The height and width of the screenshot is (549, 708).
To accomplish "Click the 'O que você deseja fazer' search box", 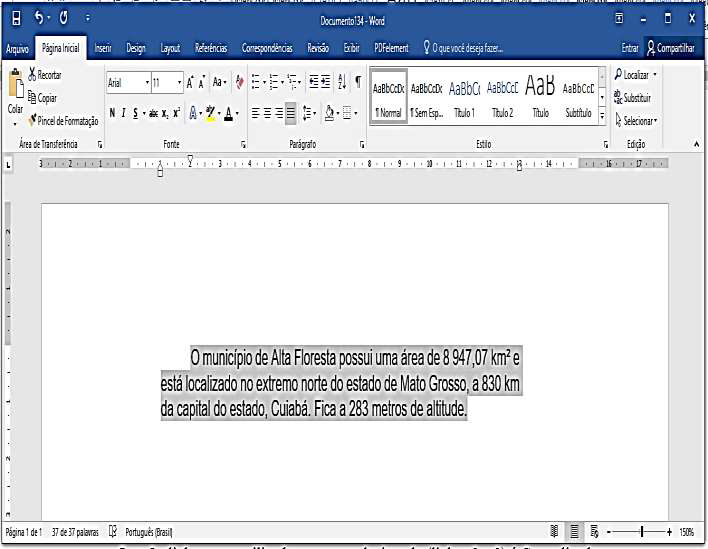I will [x=463, y=48].
